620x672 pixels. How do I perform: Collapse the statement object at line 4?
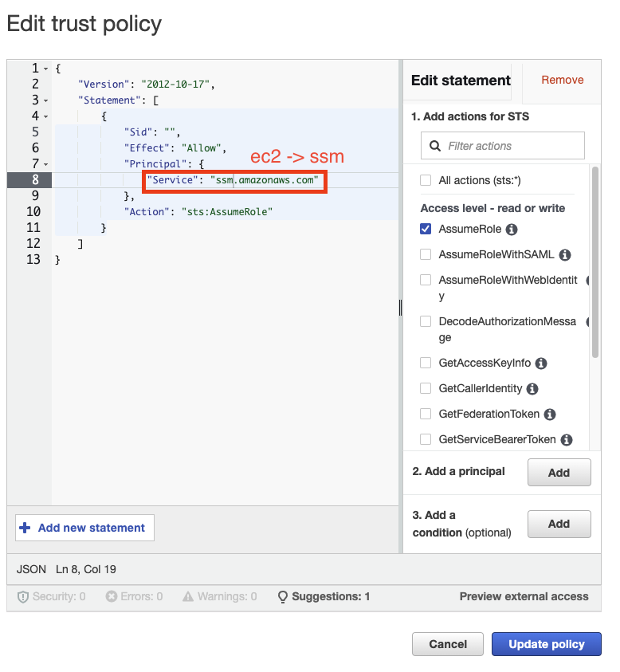pos(45,116)
